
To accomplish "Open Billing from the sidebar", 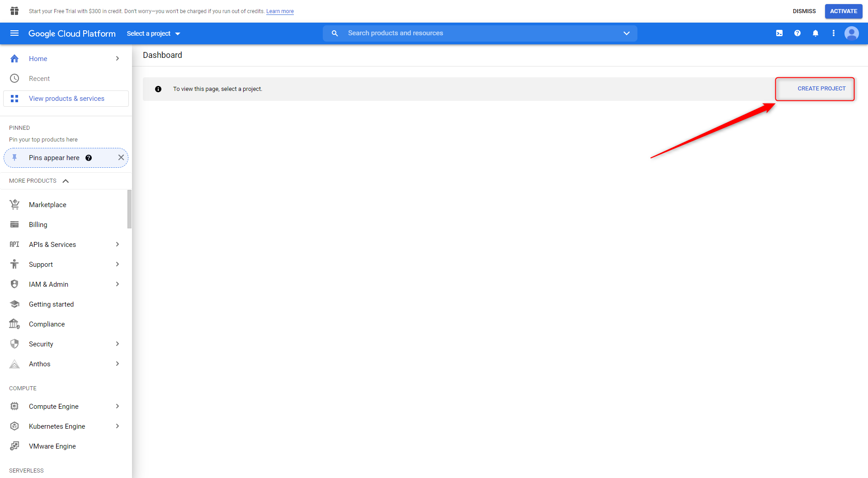I will pyautogui.click(x=38, y=225).
